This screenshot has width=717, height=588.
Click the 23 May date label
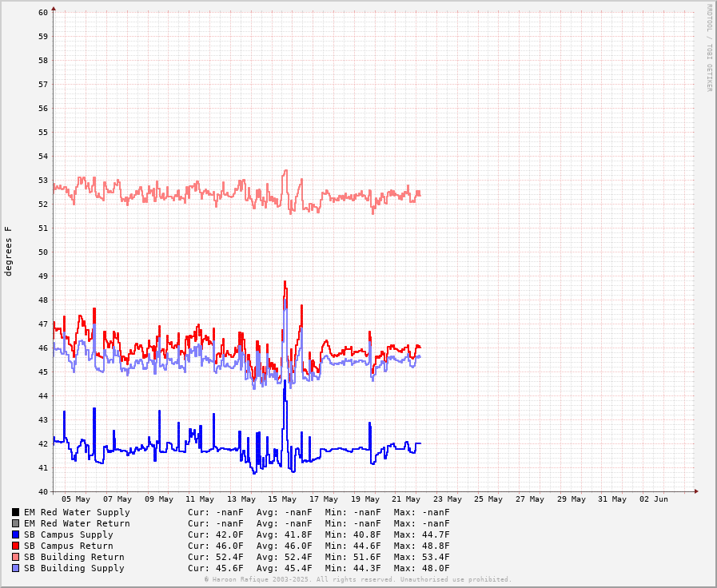tap(447, 499)
